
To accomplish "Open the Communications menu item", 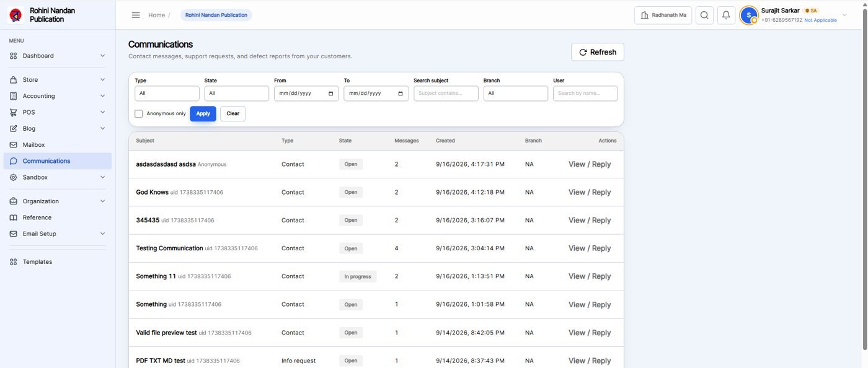I will click(58, 161).
